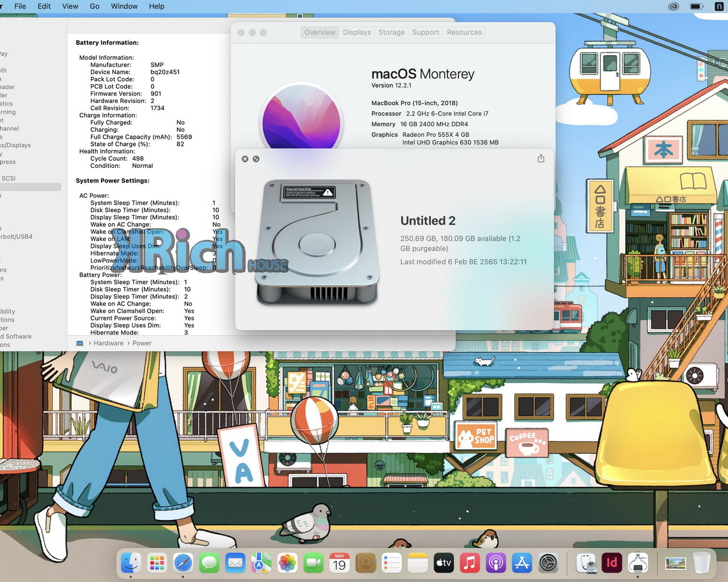Launch Apple TV from the Dock
The width and height of the screenshot is (728, 582).
tap(444, 563)
